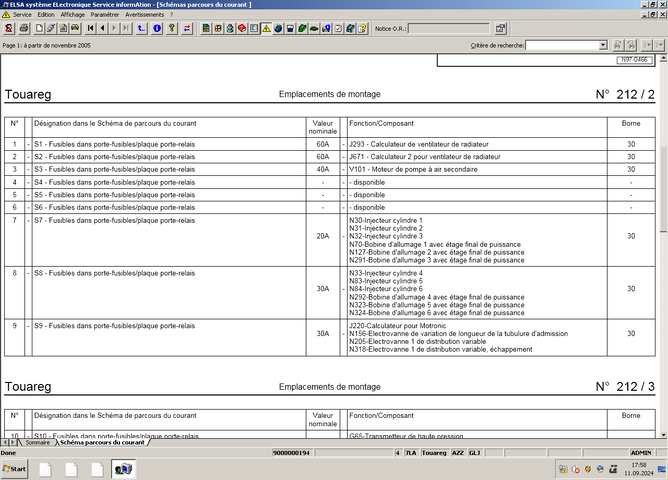This screenshot has height=480, width=668.
Task: Click the V101 Moteur de pompe à air secondaire
Action: 413,170
